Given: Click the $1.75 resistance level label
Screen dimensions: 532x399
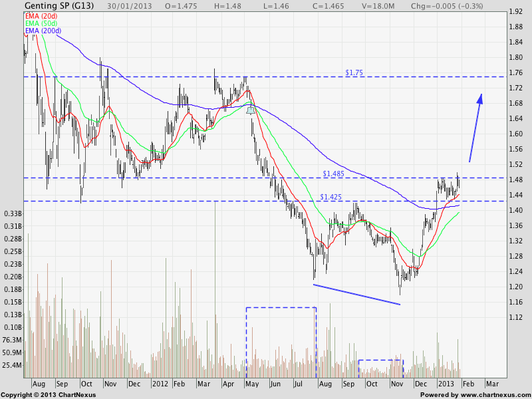Looking at the screenshot, I should (354, 72).
